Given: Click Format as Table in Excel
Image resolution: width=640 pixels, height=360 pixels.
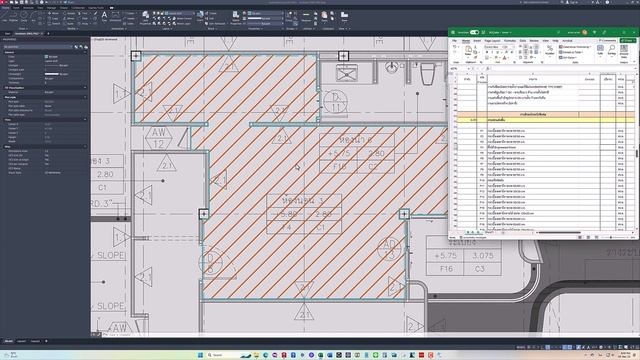Looking at the screenshot, I should tap(571, 52).
